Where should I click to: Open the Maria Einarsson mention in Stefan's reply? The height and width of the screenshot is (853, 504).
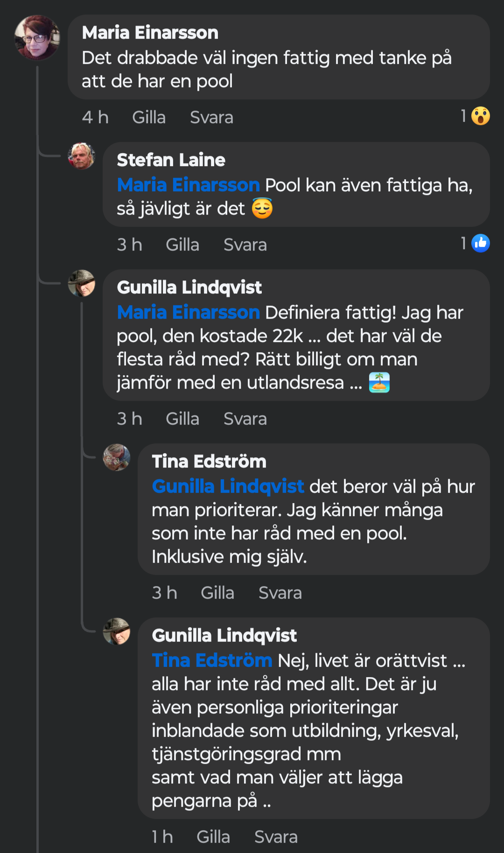[188, 185]
